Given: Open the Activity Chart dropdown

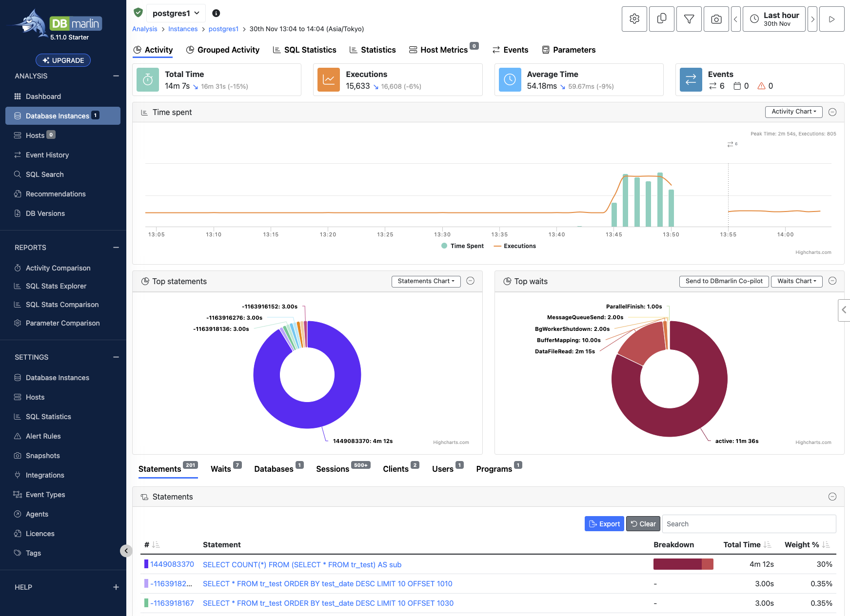Looking at the screenshot, I should pos(793,112).
